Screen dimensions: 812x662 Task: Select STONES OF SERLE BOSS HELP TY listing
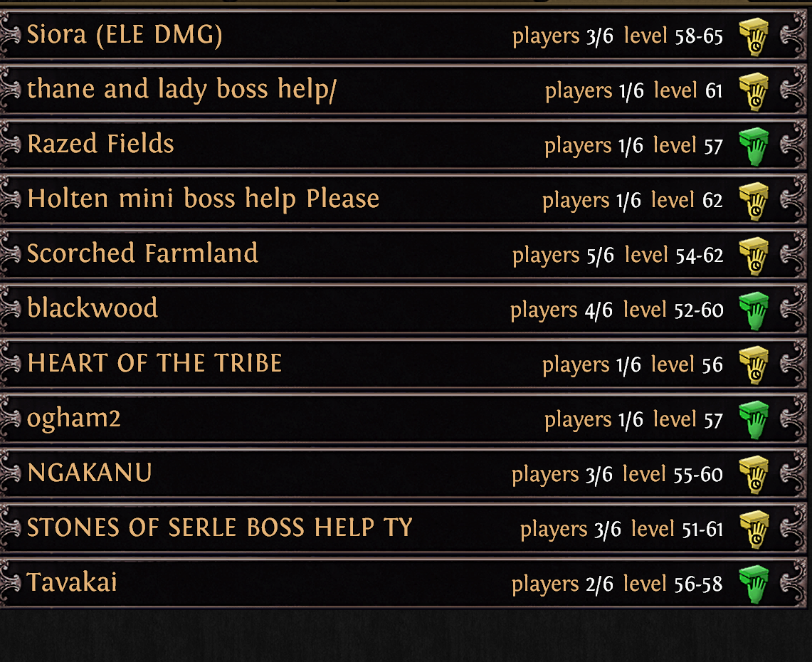[x=404, y=527]
